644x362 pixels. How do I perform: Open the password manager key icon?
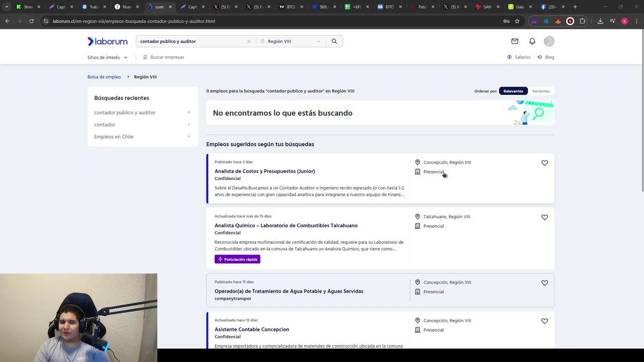pos(506,21)
